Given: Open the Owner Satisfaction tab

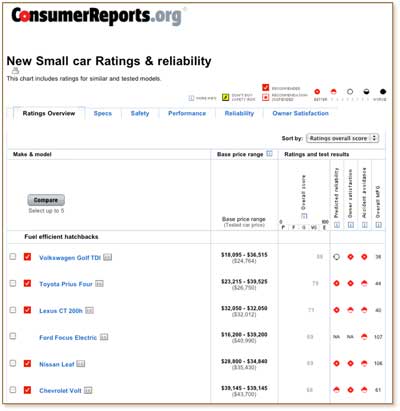Looking at the screenshot, I should (x=300, y=113).
